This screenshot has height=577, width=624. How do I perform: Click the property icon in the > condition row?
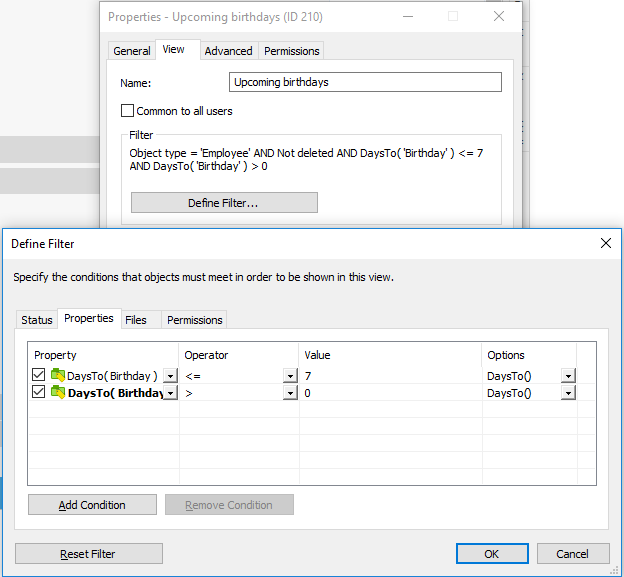coord(58,392)
